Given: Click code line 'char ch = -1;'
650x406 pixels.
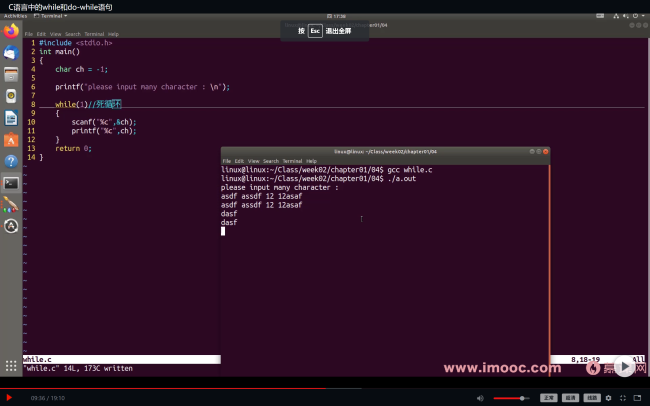Looking at the screenshot, I should (x=82, y=69).
